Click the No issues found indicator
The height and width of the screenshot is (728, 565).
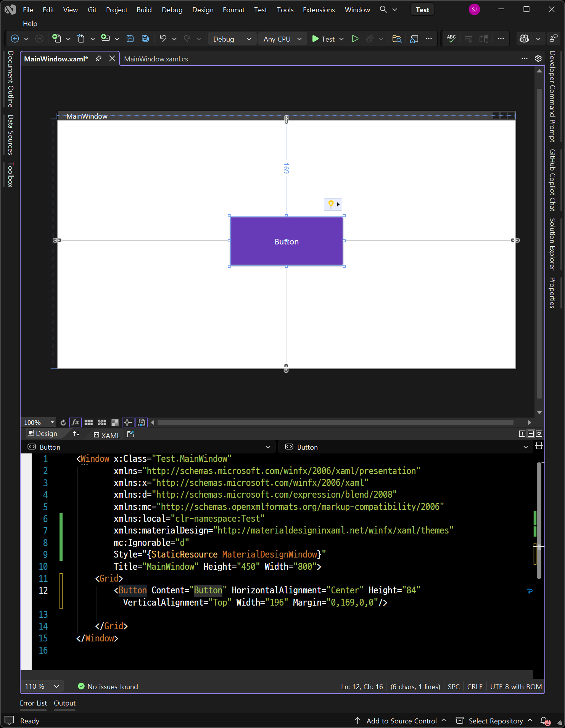[x=108, y=686]
